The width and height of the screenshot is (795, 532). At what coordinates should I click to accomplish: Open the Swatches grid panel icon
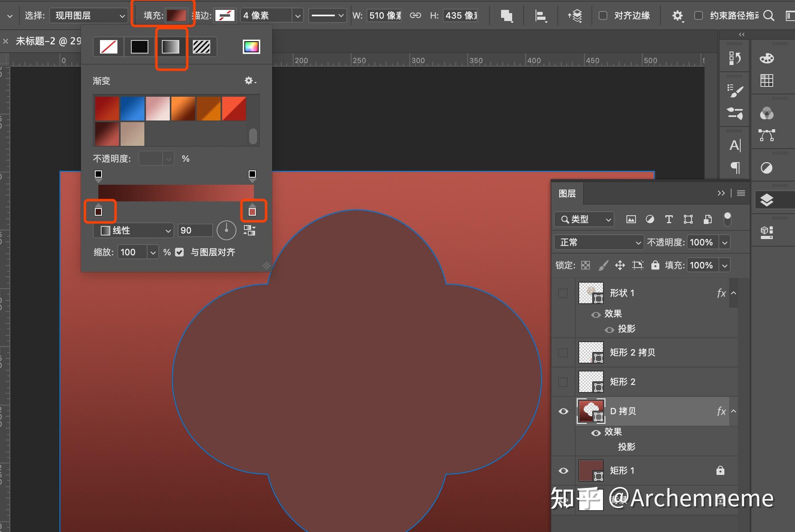(766, 80)
